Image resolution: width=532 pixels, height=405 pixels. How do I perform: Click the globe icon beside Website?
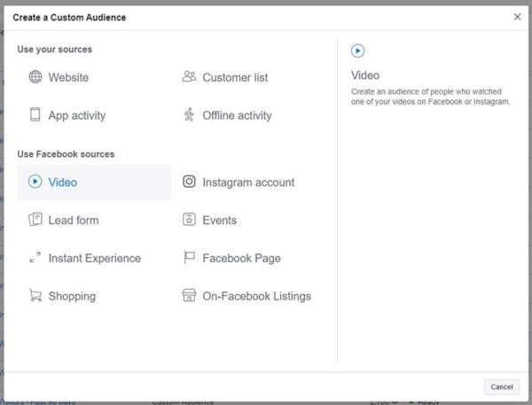pyautogui.click(x=35, y=77)
